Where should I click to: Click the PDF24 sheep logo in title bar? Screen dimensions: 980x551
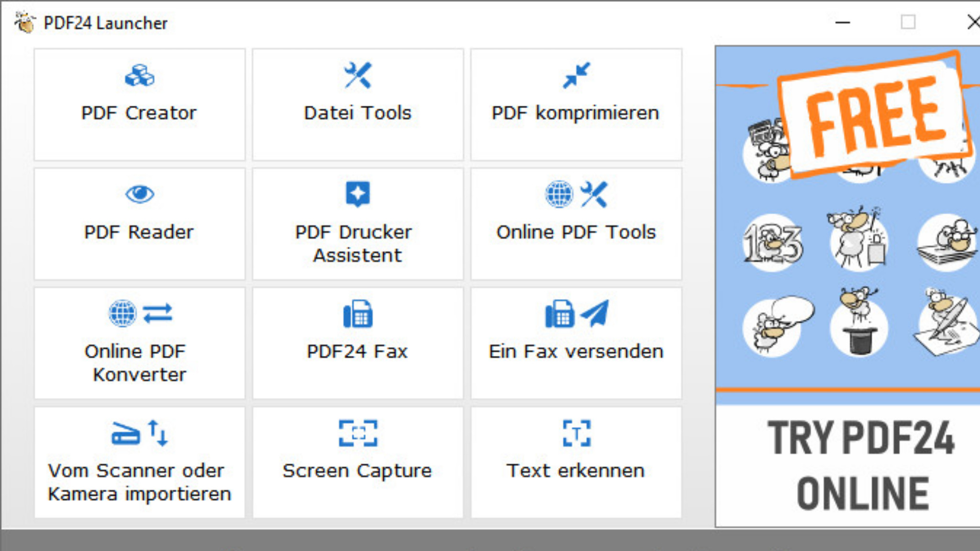coord(24,22)
